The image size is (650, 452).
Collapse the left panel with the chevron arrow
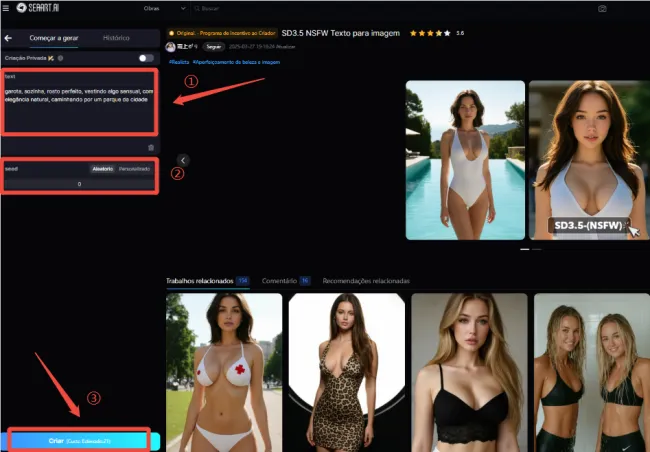pos(183,160)
